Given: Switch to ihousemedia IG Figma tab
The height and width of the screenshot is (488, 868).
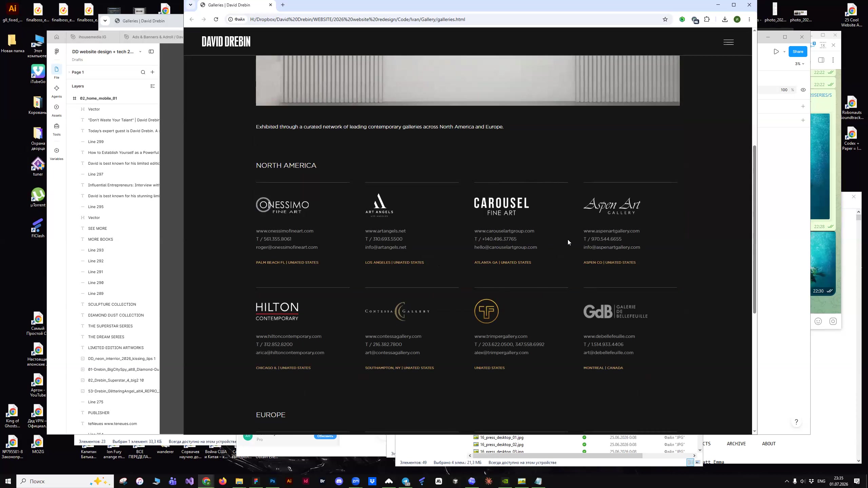Looking at the screenshot, I should pyautogui.click(x=92, y=37).
